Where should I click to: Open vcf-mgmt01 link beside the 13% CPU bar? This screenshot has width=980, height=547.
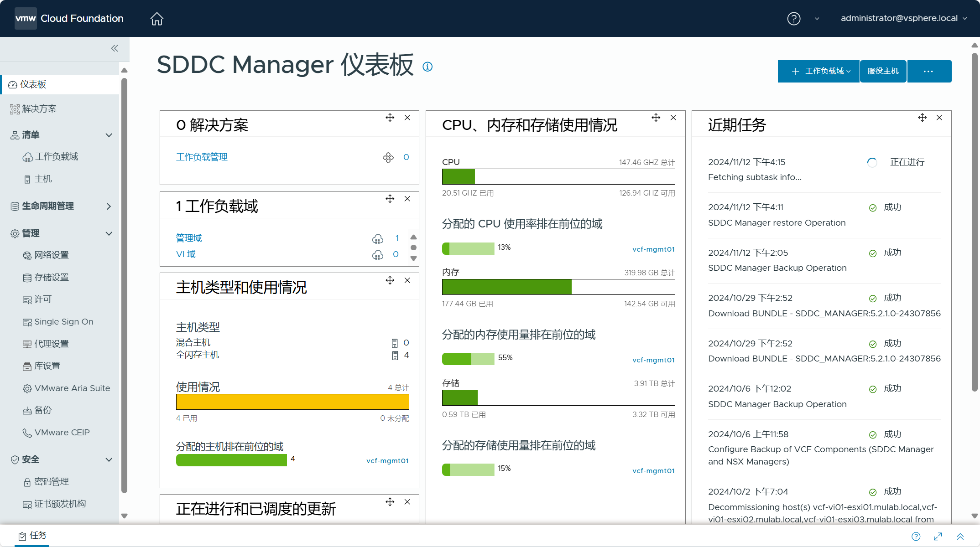click(653, 249)
